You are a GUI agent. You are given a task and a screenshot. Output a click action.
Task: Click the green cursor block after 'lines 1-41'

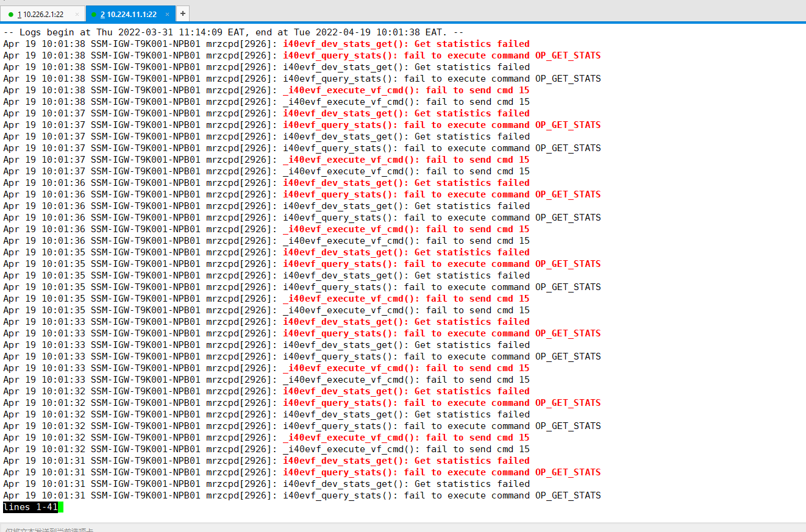(x=60, y=507)
